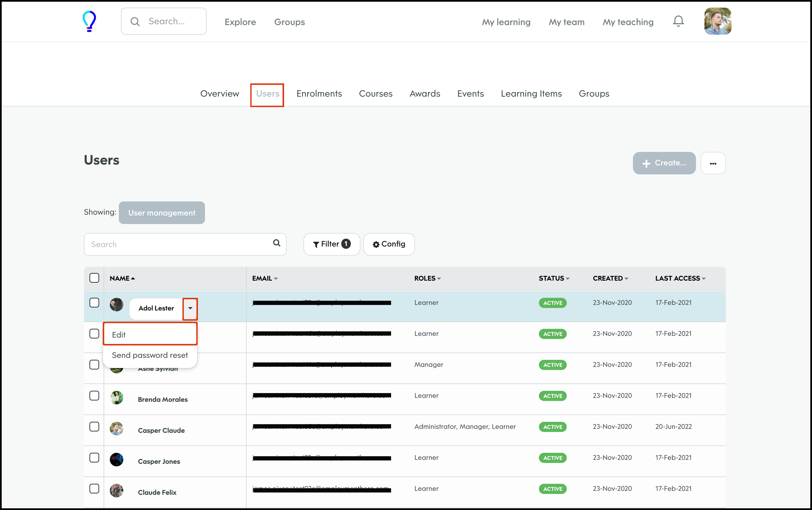Click into the users Search field
The width and height of the screenshot is (812, 510).
click(x=179, y=244)
